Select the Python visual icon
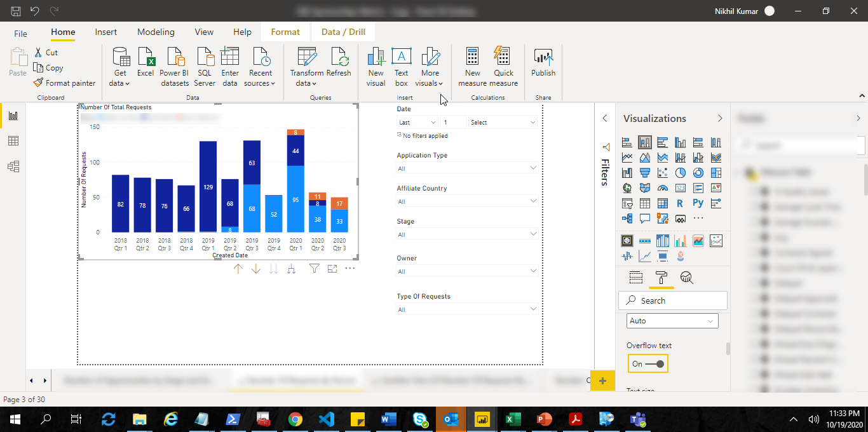The height and width of the screenshot is (432, 868). (x=698, y=203)
